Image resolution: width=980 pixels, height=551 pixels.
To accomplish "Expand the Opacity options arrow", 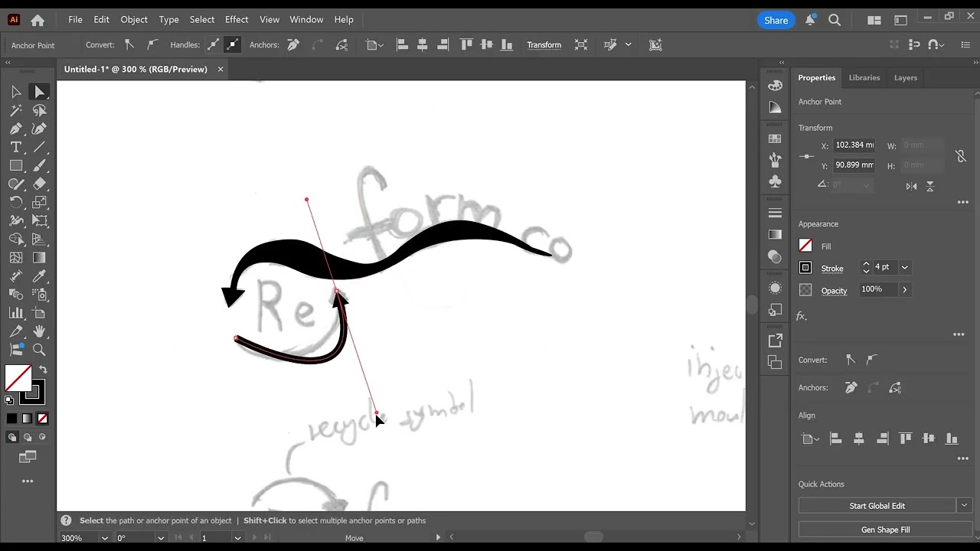I will (904, 289).
